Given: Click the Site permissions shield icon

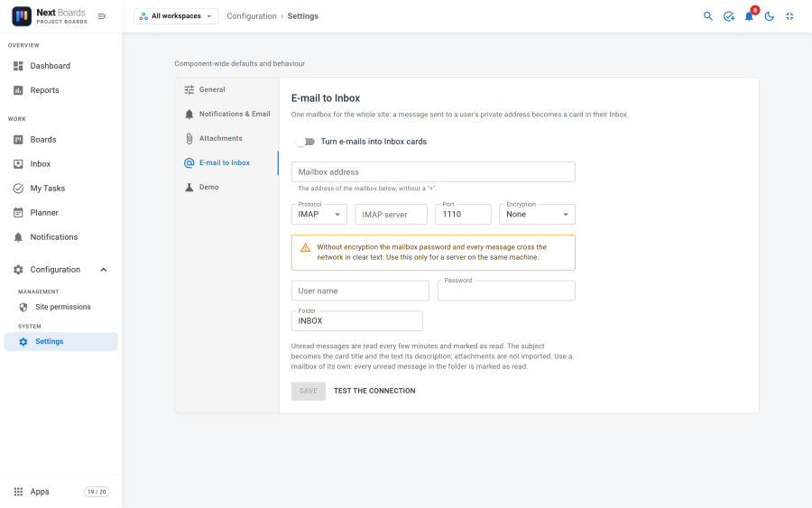Looking at the screenshot, I should click(x=23, y=307).
